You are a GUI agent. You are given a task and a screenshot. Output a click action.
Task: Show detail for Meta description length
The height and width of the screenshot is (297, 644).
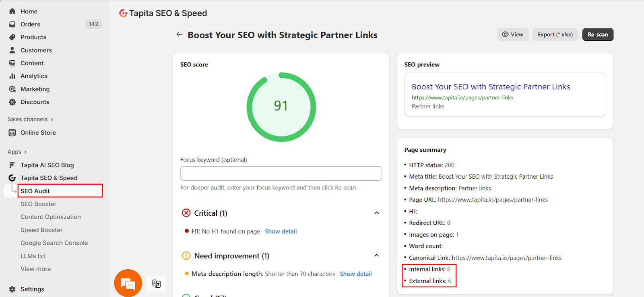[x=356, y=274]
